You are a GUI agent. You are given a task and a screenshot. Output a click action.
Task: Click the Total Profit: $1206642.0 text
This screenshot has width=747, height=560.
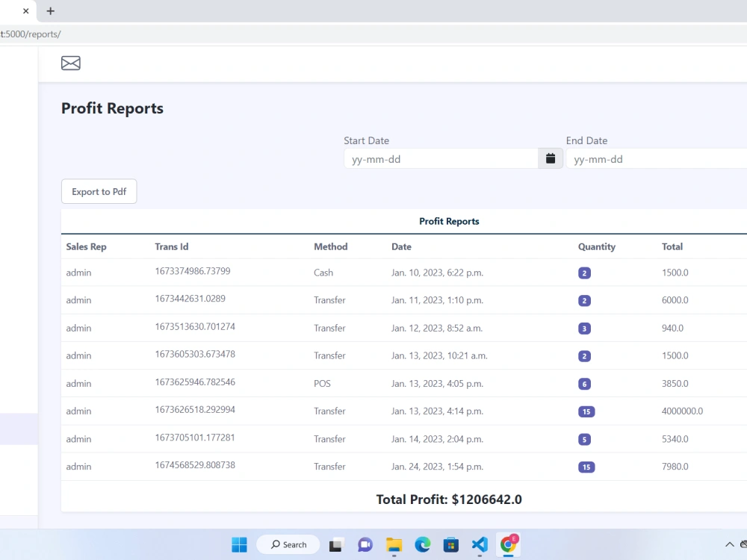449,499
